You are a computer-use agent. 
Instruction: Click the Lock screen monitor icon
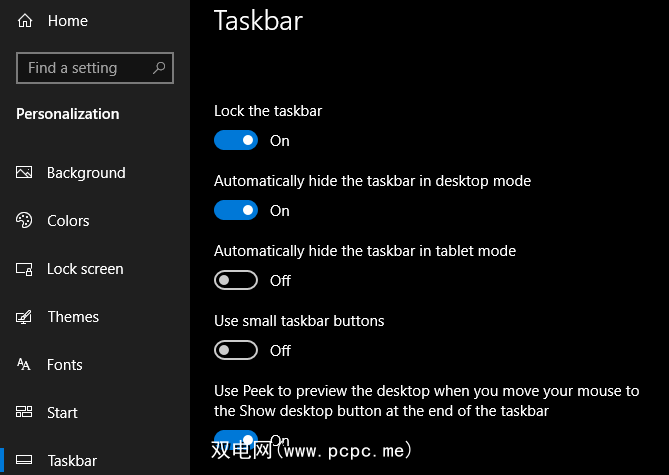tap(25, 269)
